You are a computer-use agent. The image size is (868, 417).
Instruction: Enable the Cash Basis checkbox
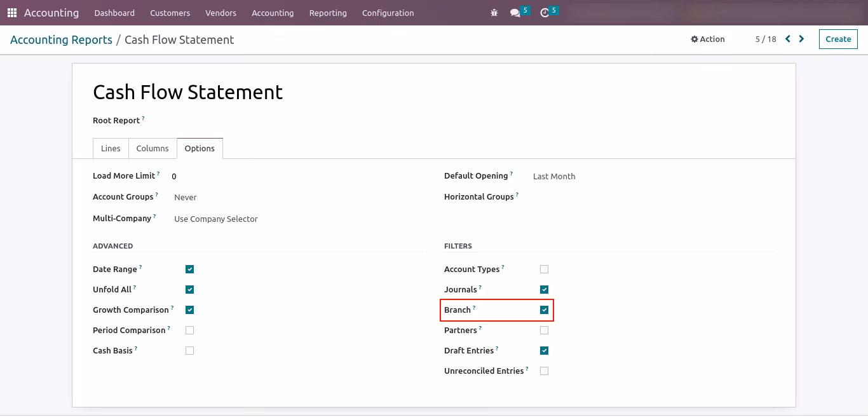[x=189, y=350]
